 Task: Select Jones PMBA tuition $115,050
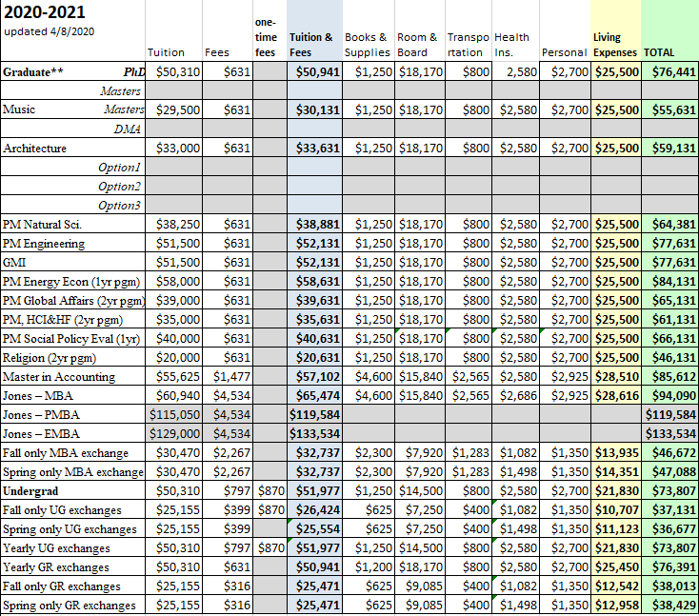175,415
